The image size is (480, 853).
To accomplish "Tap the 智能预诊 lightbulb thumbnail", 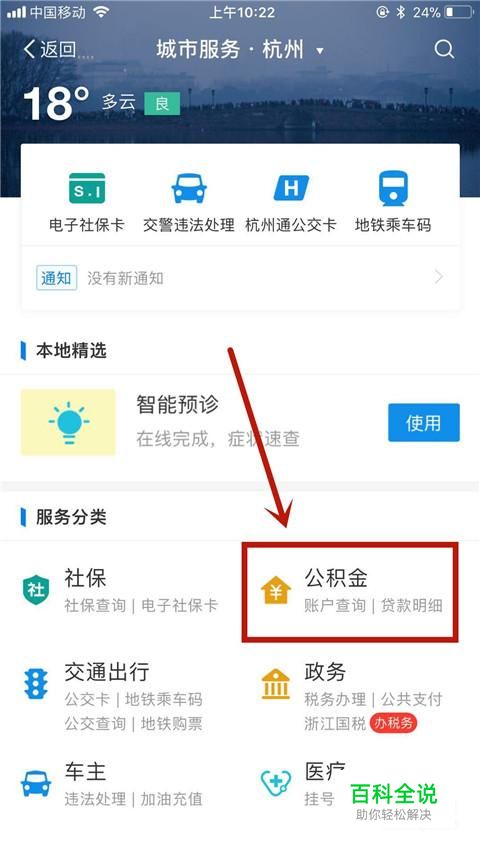I will pyautogui.click(x=68, y=422).
